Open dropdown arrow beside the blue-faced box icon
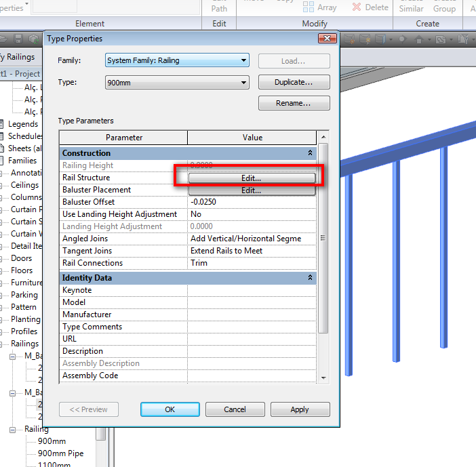Image resolution: width=476 pixels, height=467 pixels. pos(391,39)
